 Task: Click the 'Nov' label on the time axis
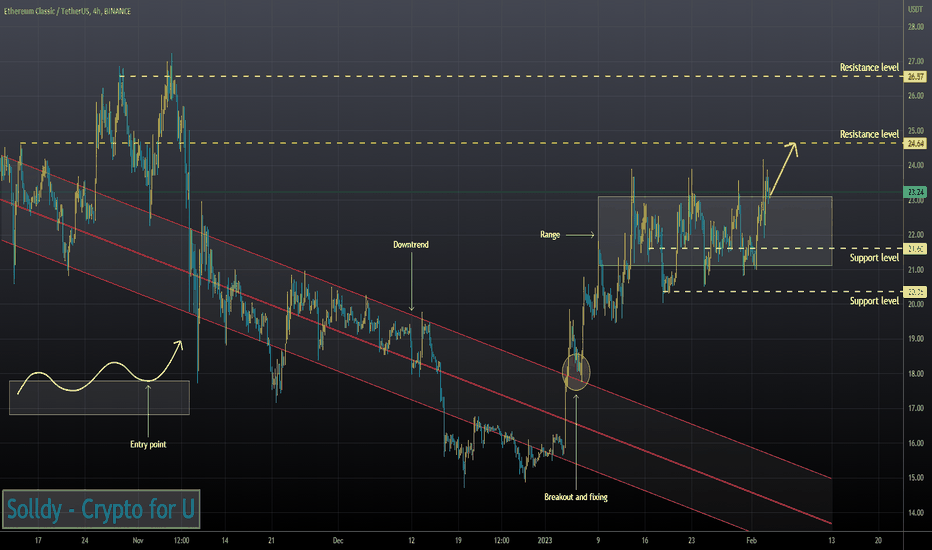pyautogui.click(x=138, y=540)
